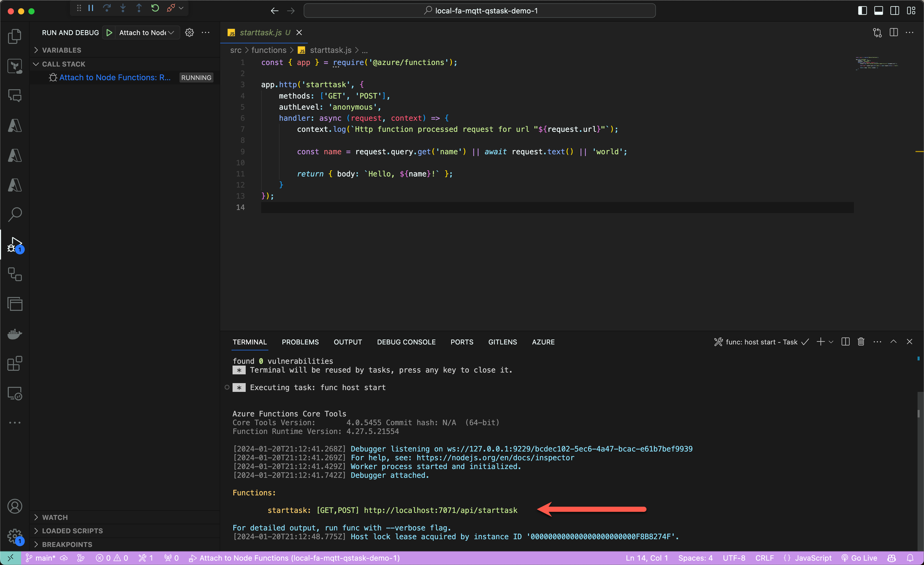
Task: Click the Go Live button in status bar
Action: coord(861,558)
